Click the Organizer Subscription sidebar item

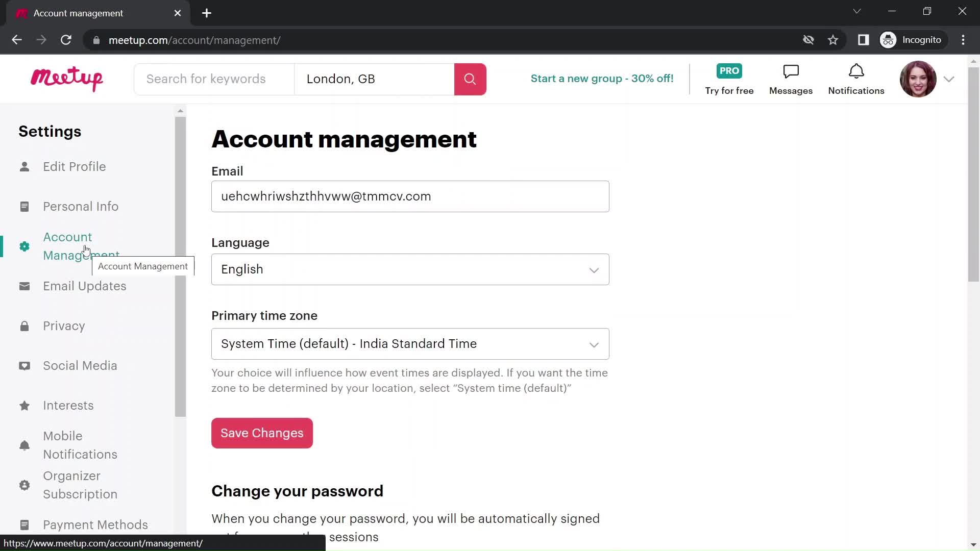tap(80, 485)
